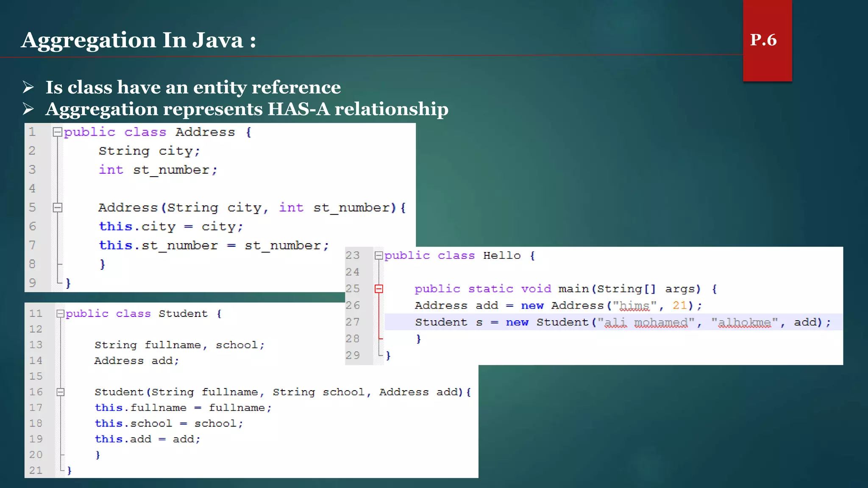Click line number 5 in gutter
This screenshot has width=868, height=488.
click(32, 208)
